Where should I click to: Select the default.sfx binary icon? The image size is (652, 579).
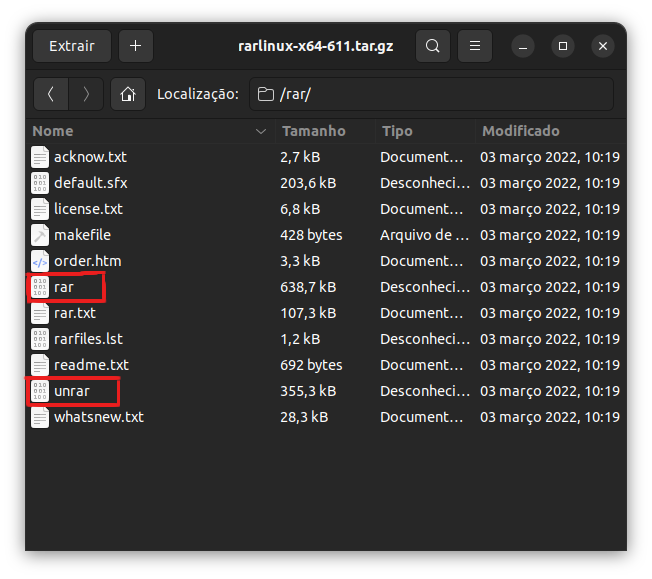[40, 183]
